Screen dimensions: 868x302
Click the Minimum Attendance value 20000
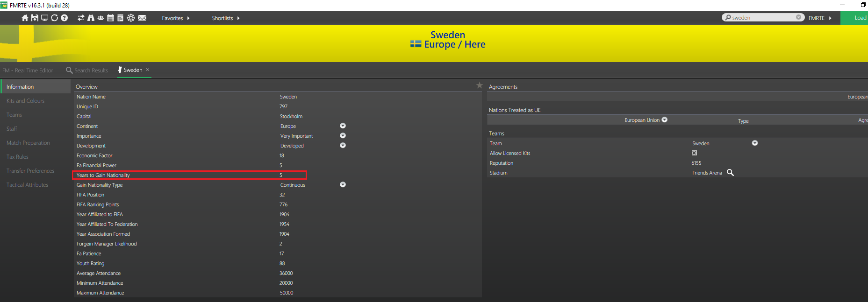pos(286,283)
